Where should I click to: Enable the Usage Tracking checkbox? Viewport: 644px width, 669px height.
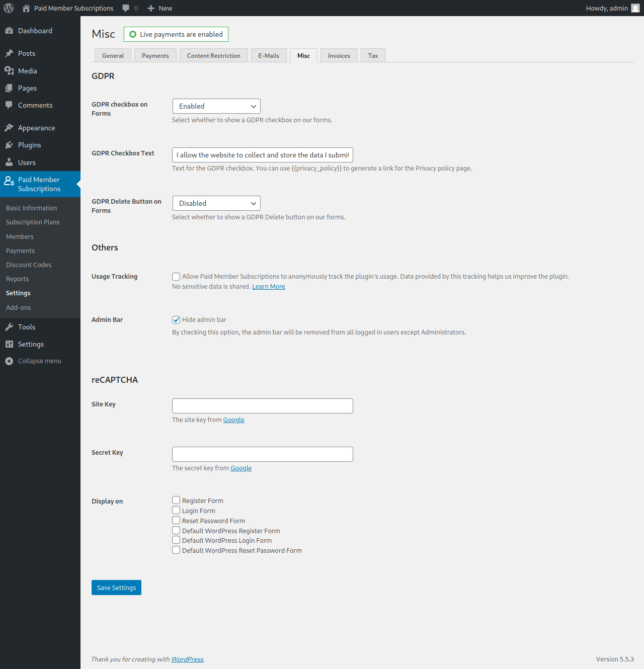coord(176,277)
